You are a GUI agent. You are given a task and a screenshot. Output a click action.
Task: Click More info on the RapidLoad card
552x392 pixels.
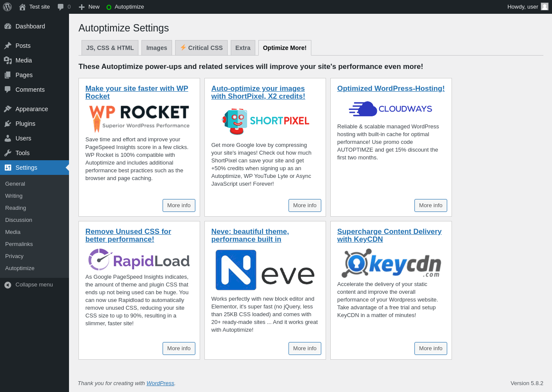pyautogui.click(x=179, y=348)
